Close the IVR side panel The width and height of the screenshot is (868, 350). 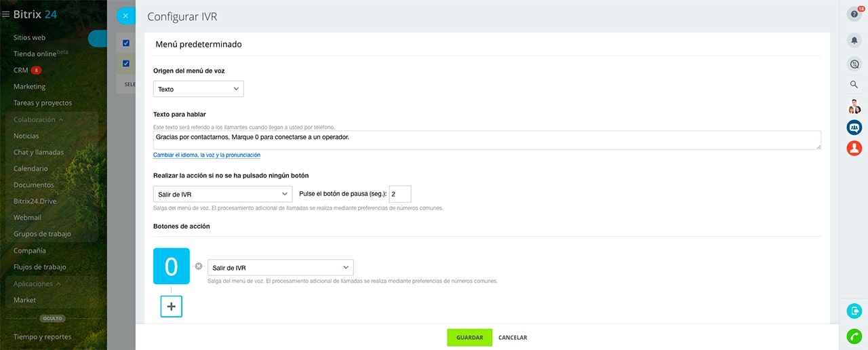125,16
